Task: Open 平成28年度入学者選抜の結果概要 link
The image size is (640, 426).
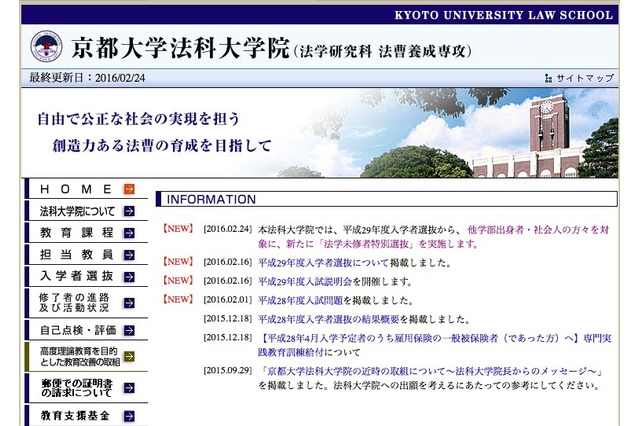Action: pyautogui.click(x=328, y=319)
